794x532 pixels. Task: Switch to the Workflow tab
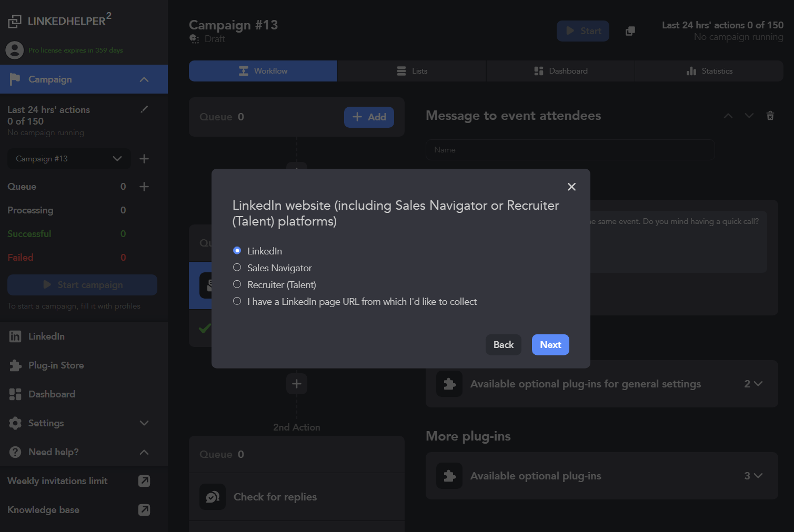pyautogui.click(x=263, y=71)
